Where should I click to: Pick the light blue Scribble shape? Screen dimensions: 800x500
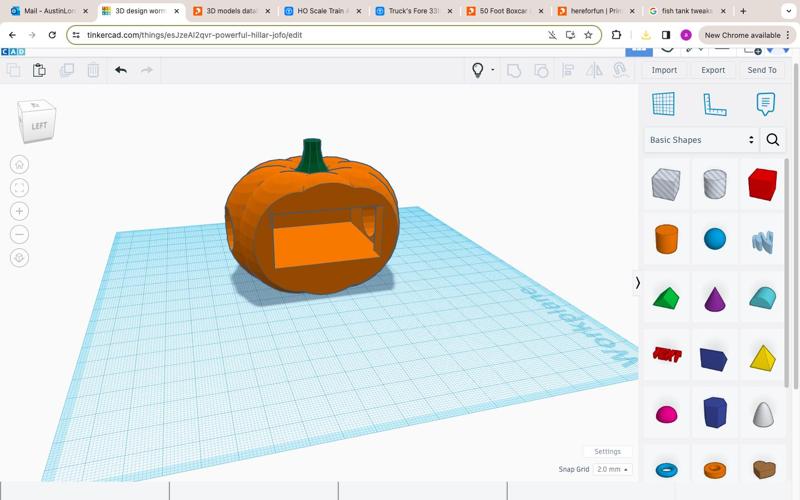(x=763, y=242)
